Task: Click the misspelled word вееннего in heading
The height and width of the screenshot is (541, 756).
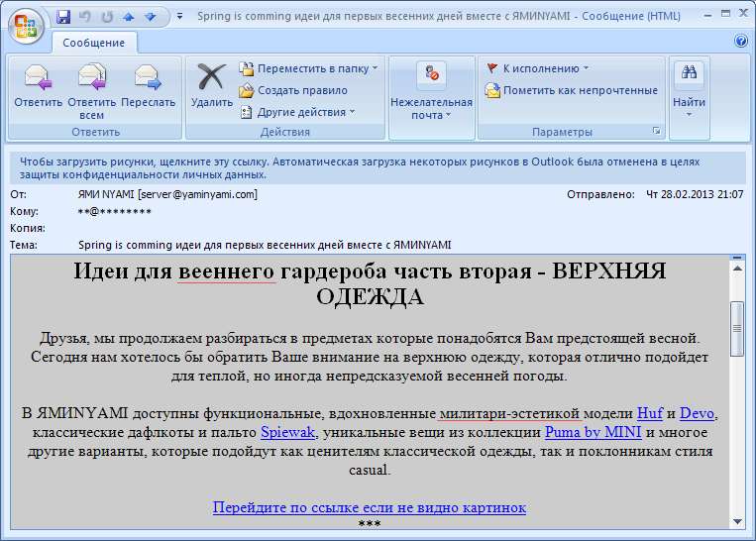Action: click(x=227, y=271)
